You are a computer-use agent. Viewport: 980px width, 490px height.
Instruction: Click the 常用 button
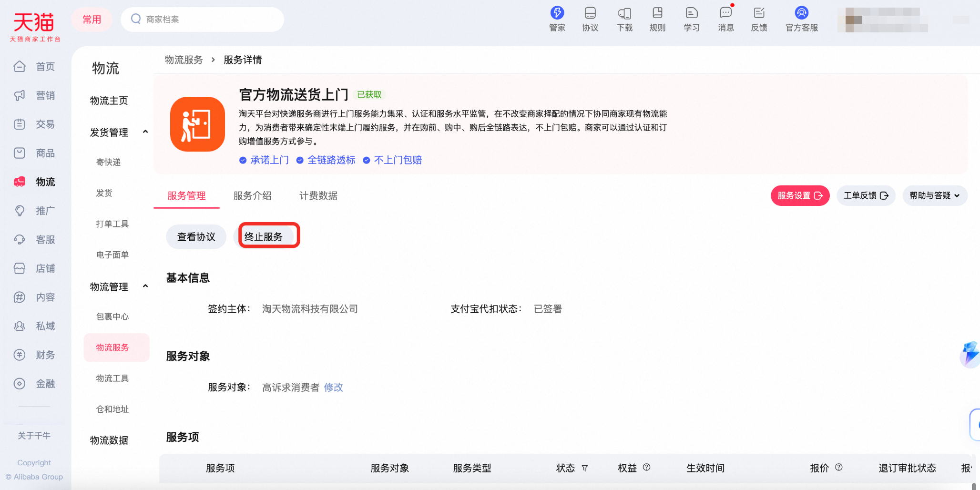(x=92, y=20)
